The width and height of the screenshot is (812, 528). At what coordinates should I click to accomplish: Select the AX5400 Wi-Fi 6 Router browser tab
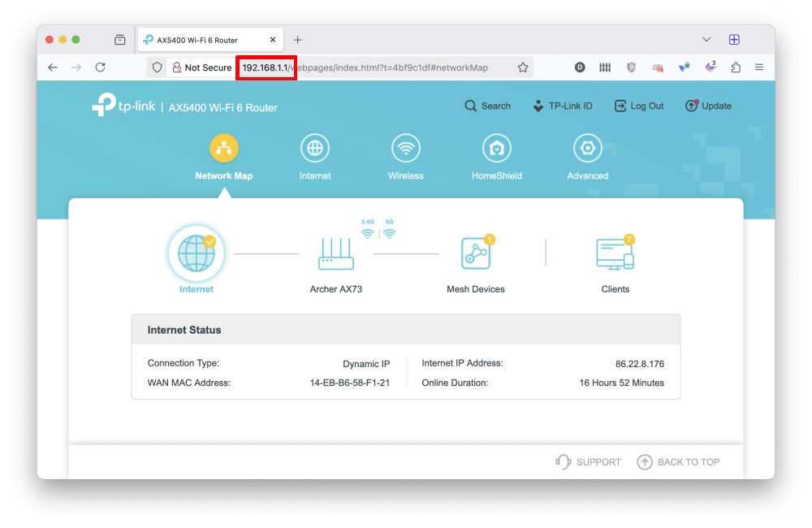(x=209, y=40)
